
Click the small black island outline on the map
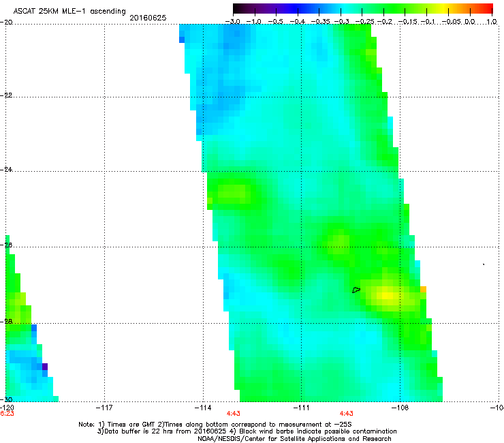click(356, 290)
